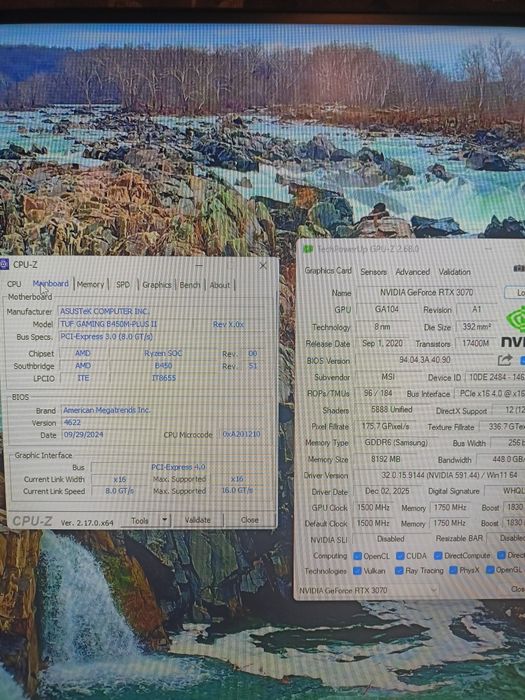Select the Graphics Card tab in GPU-Z
Viewport: 525px width, 700px height.
point(328,271)
